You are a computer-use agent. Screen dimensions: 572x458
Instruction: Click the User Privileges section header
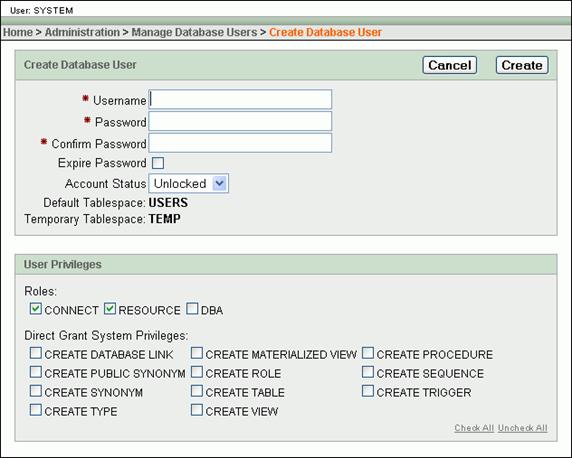coord(63,264)
